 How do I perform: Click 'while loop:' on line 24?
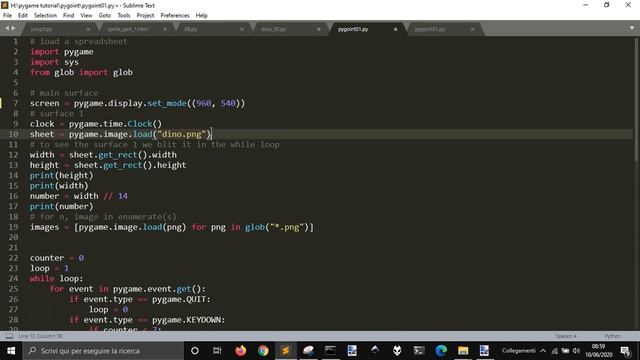pyautogui.click(x=56, y=278)
